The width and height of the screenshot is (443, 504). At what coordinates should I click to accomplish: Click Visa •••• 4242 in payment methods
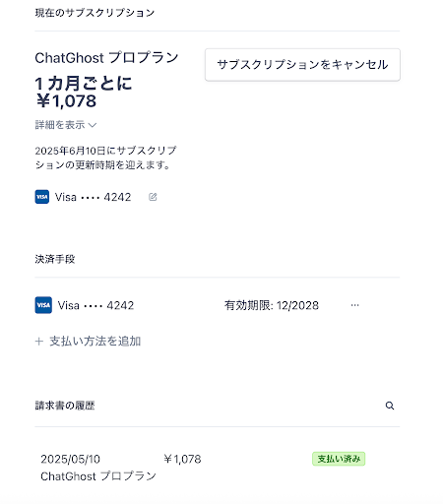coord(95,305)
